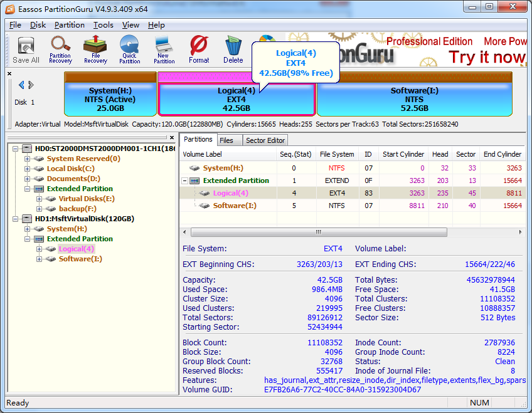532x413 pixels.
Task: Click the End Cylinder column header
Action: pyautogui.click(x=502, y=154)
